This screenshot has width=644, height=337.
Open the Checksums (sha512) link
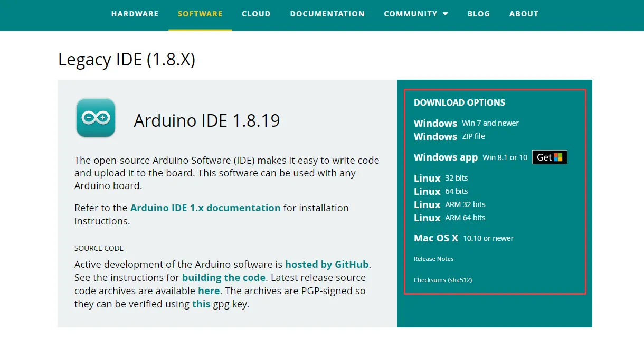(x=442, y=280)
